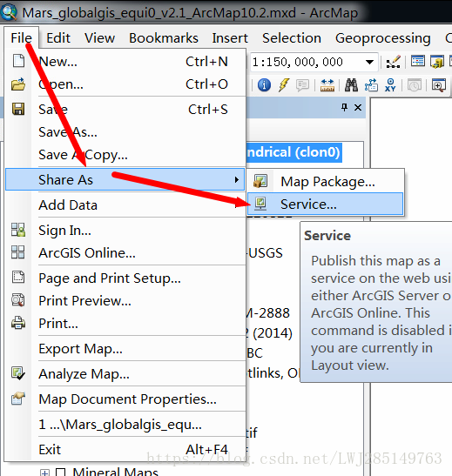Click the Map Package icon
This screenshot has width=452, height=476.
(x=260, y=181)
